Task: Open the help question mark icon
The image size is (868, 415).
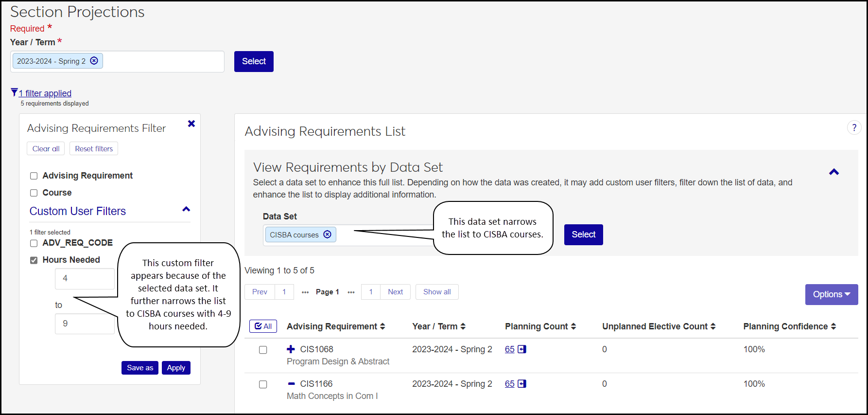Action: tap(854, 127)
